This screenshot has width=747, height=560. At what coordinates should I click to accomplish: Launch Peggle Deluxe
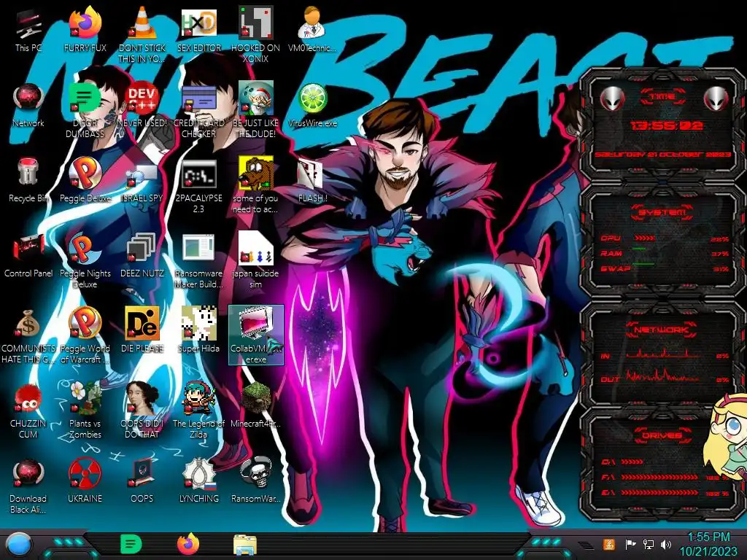tap(85, 180)
